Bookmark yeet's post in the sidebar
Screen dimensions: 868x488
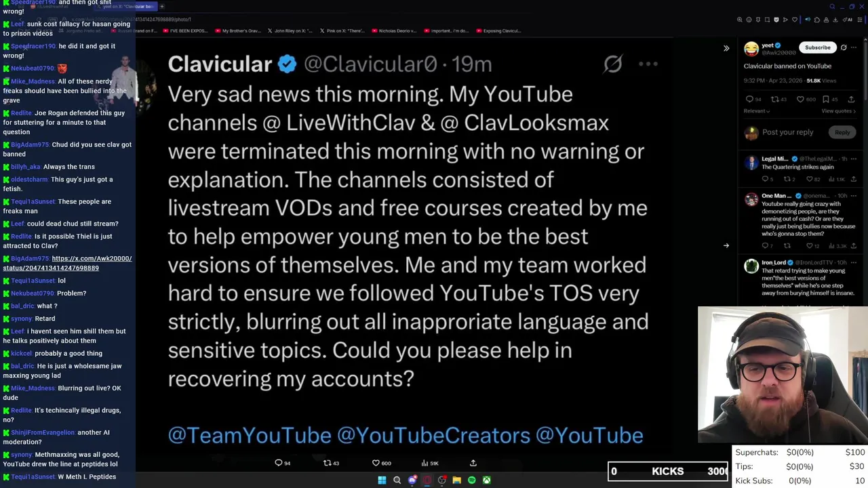tap(825, 100)
